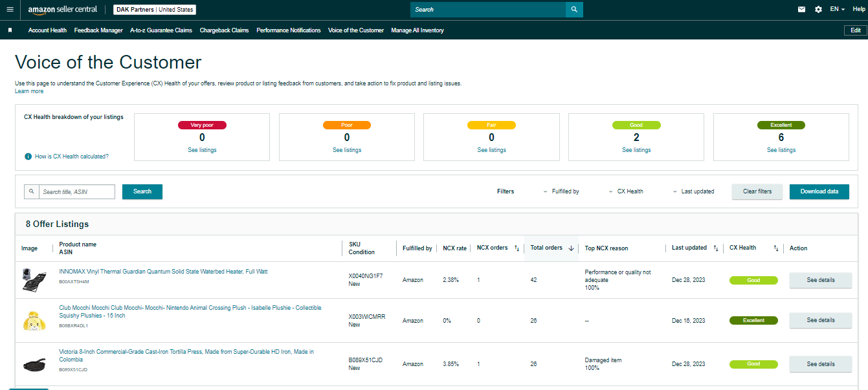868x390 pixels.
Task: Focus the top header Search field
Action: pos(488,10)
